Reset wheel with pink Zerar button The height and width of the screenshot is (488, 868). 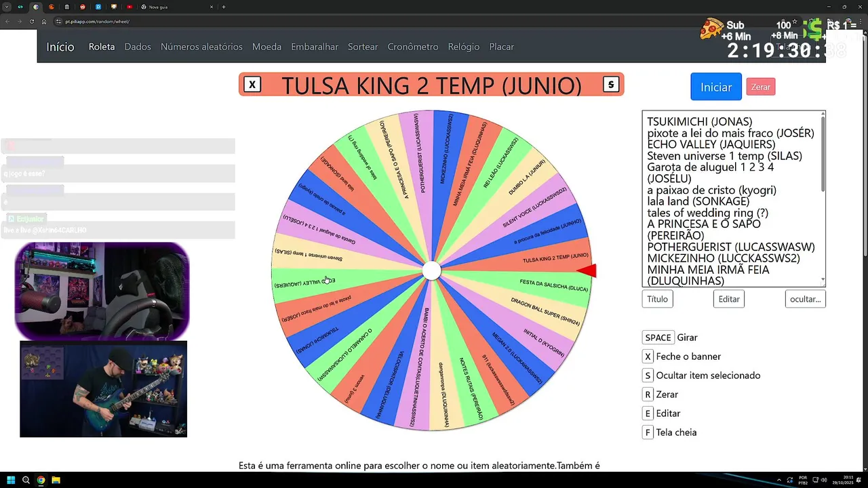(761, 87)
